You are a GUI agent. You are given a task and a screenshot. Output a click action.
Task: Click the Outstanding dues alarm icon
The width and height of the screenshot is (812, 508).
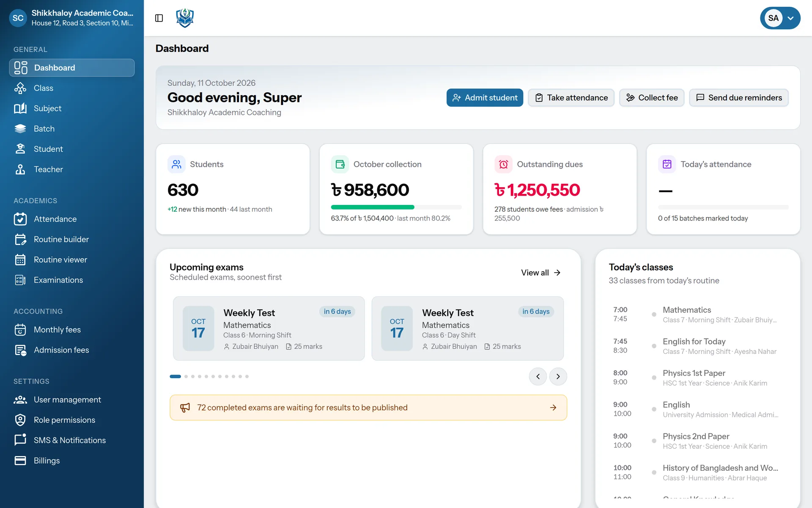coord(503,164)
